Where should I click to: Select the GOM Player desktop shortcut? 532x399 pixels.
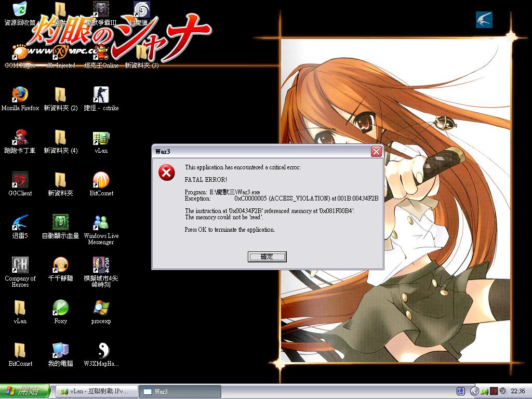point(20,52)
